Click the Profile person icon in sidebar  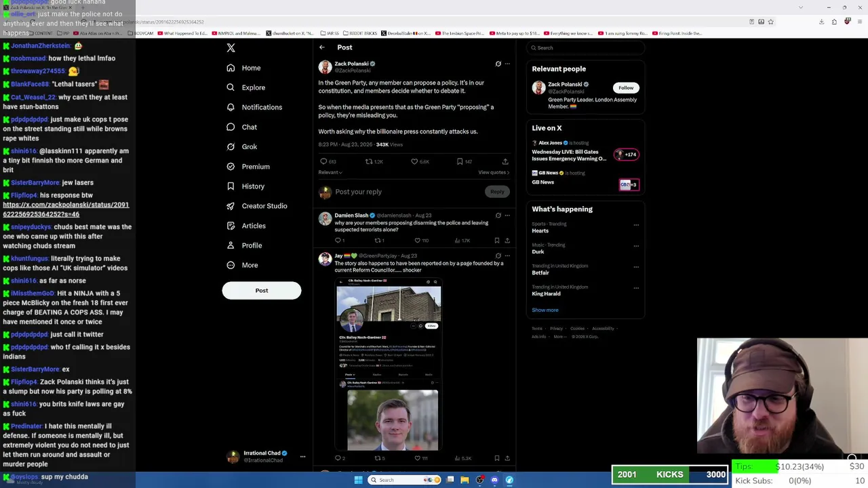point(231,245)
